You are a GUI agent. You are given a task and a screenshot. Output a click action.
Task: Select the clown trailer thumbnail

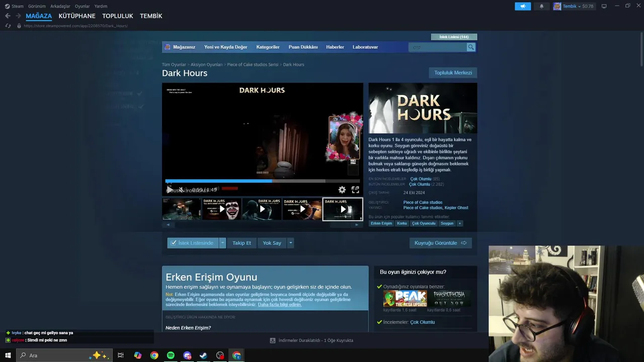(222, 209)
